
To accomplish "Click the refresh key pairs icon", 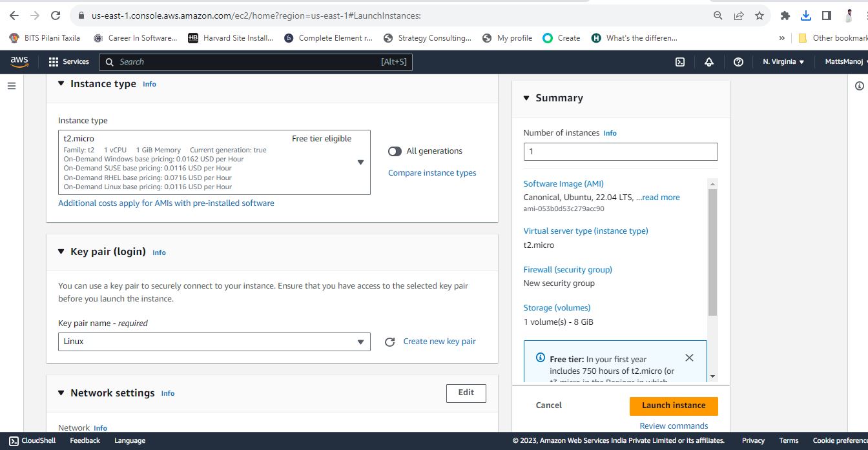I will point(389,342).
